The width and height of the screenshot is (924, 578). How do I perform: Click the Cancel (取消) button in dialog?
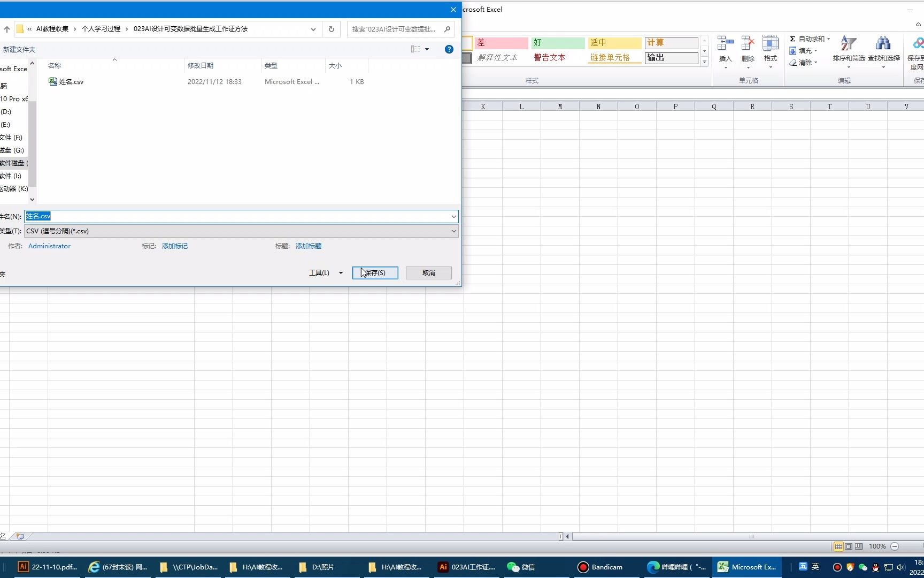pos(428,273)
